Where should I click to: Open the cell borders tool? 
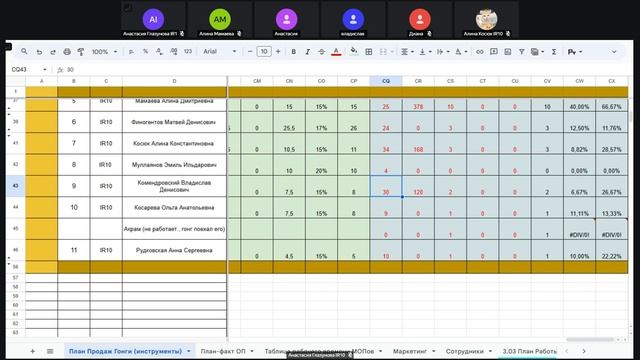coord(369,52)
